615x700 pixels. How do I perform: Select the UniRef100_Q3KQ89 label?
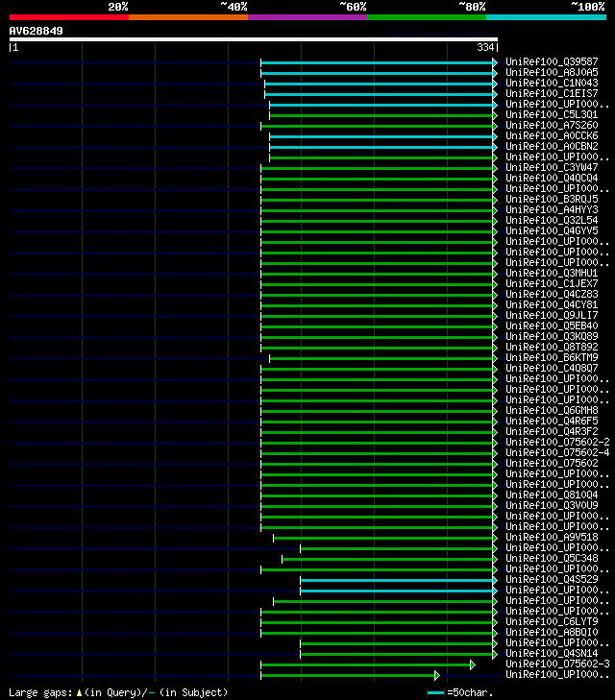[x=552, y=337]
